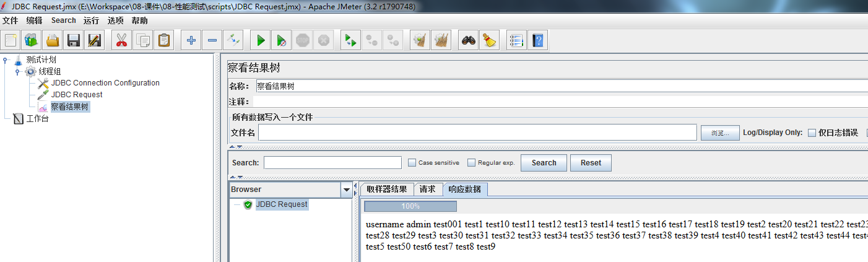
Task: Switch to the 响应数据 tab
Action: tap(466, 190)
